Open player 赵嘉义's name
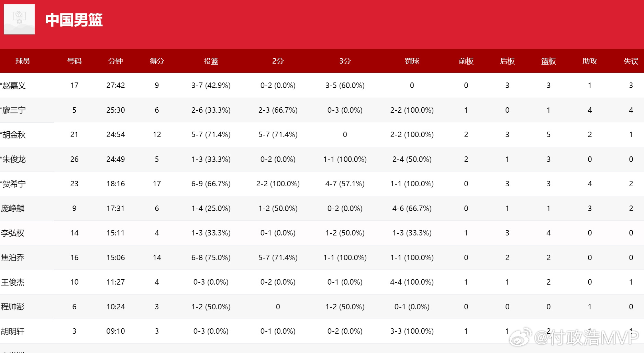 [x=13, y=86]
